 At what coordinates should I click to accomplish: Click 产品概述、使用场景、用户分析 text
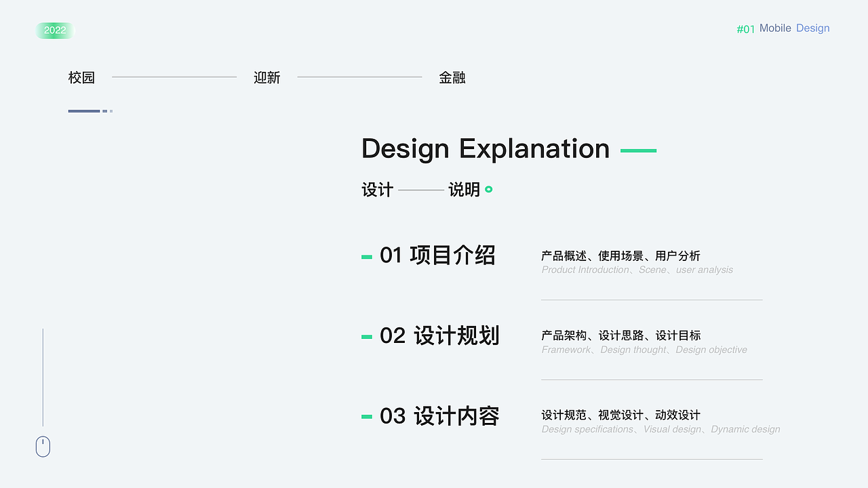click(620, 256)
